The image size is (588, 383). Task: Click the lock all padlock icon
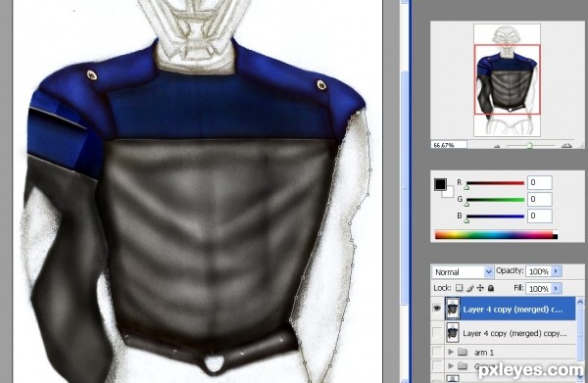491,288
